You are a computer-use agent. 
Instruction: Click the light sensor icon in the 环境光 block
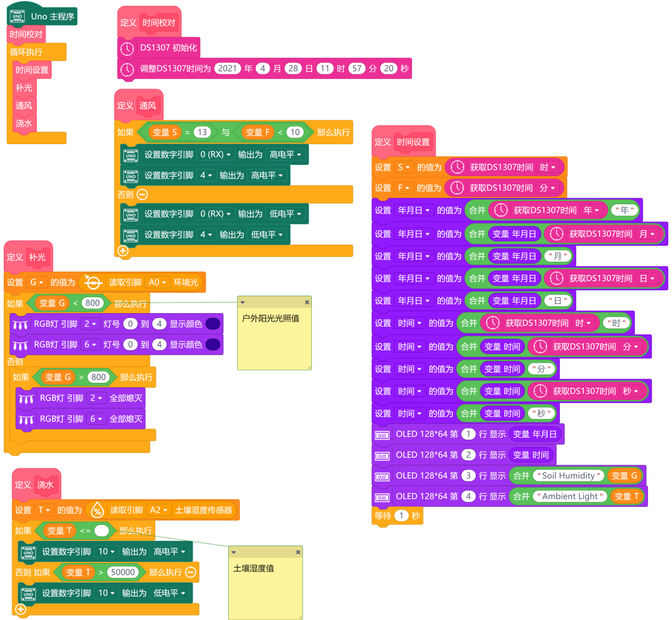pyautogui.click(x=93, y=282)
